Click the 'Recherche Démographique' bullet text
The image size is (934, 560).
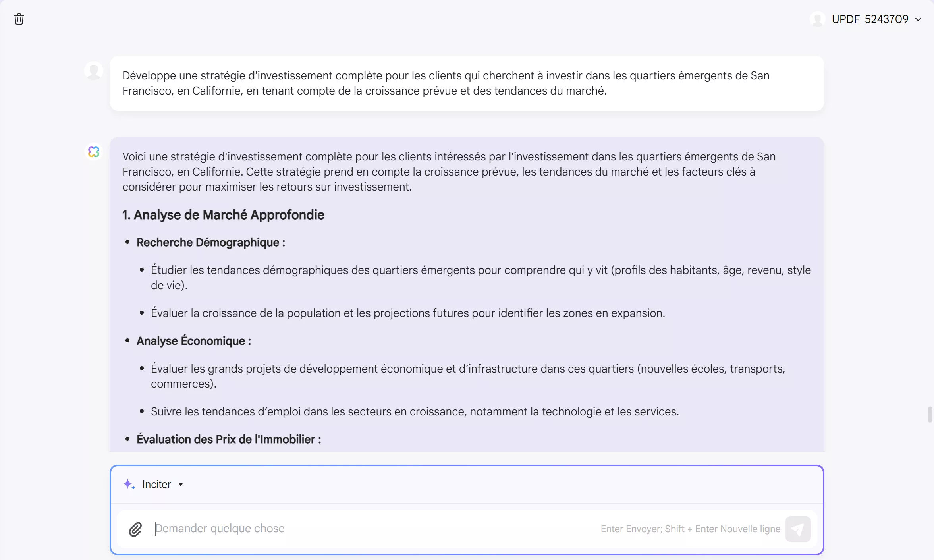pos(210,243)
